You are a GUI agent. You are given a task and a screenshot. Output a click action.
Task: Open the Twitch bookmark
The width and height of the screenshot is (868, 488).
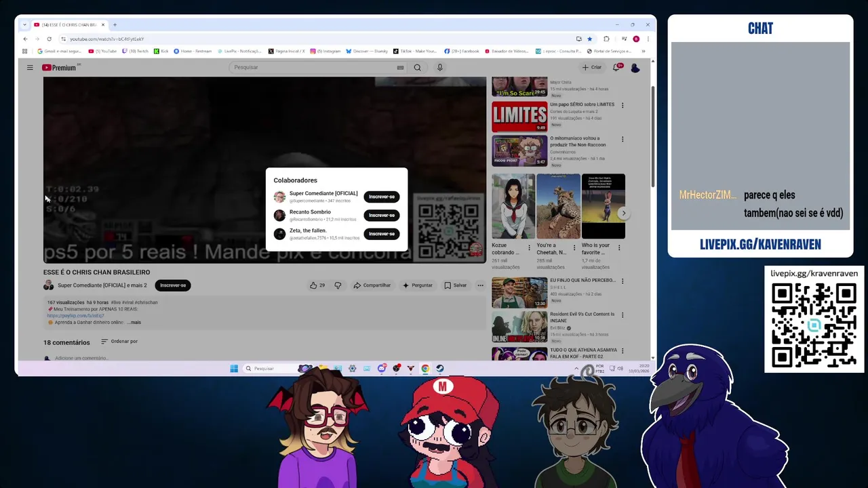[136, 51]
